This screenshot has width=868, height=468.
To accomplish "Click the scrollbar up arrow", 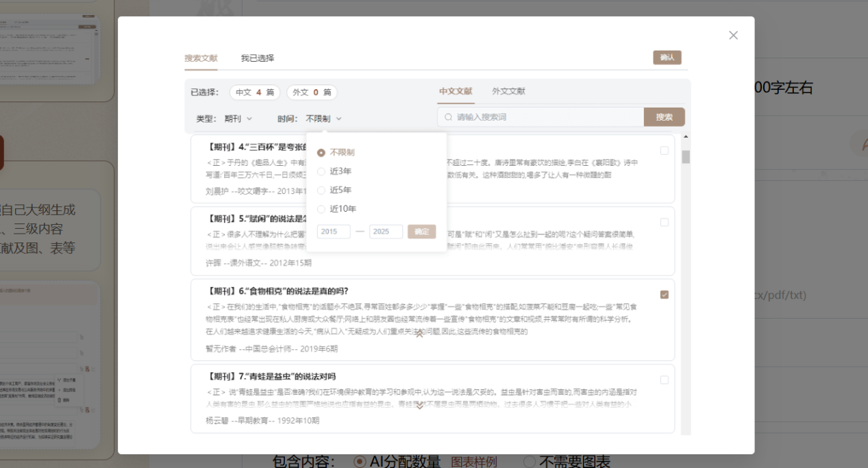I will point(686,138).
